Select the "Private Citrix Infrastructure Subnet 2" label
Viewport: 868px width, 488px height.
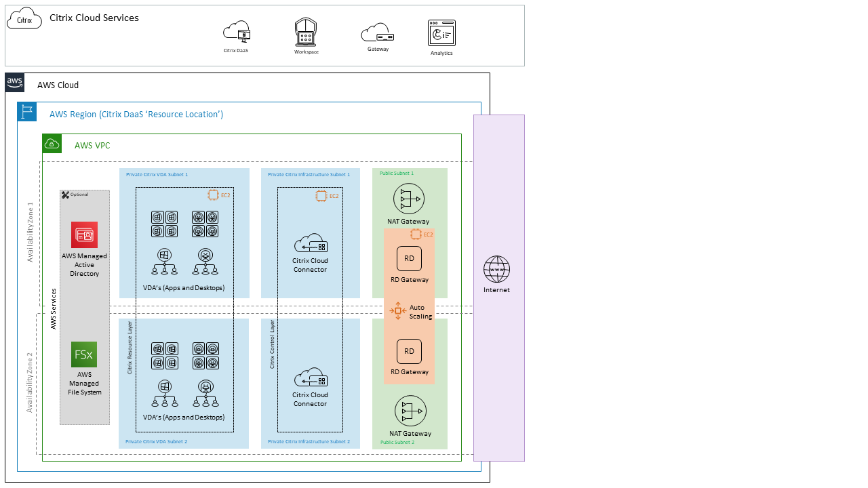pos(309,441)
